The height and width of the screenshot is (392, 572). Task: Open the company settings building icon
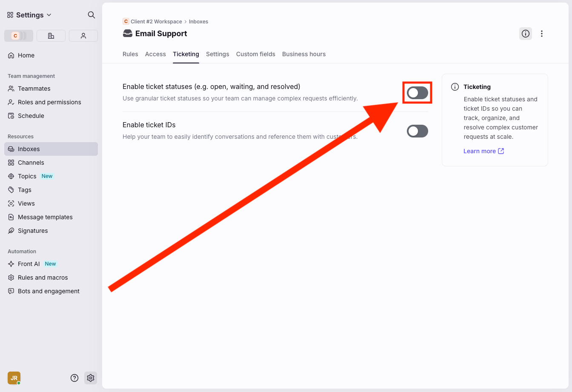(x=51, y=36)
